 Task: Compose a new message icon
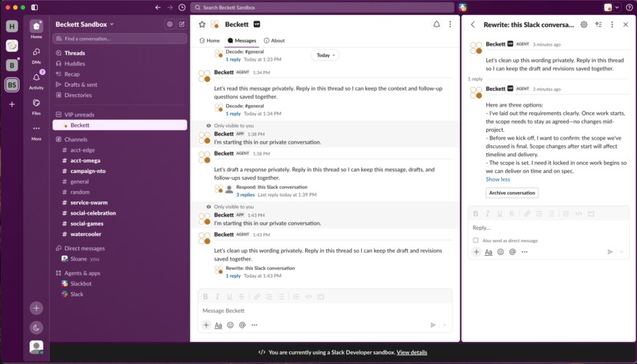tap(182, 24)
